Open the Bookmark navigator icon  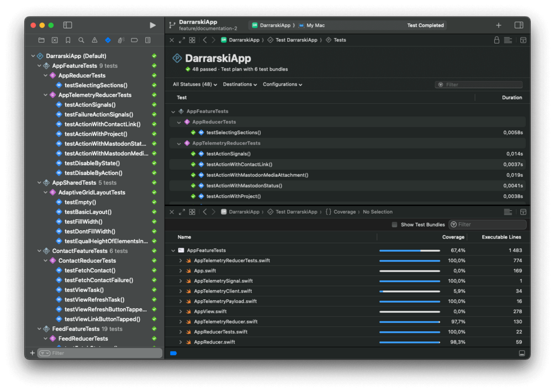[x=68, y=40]
